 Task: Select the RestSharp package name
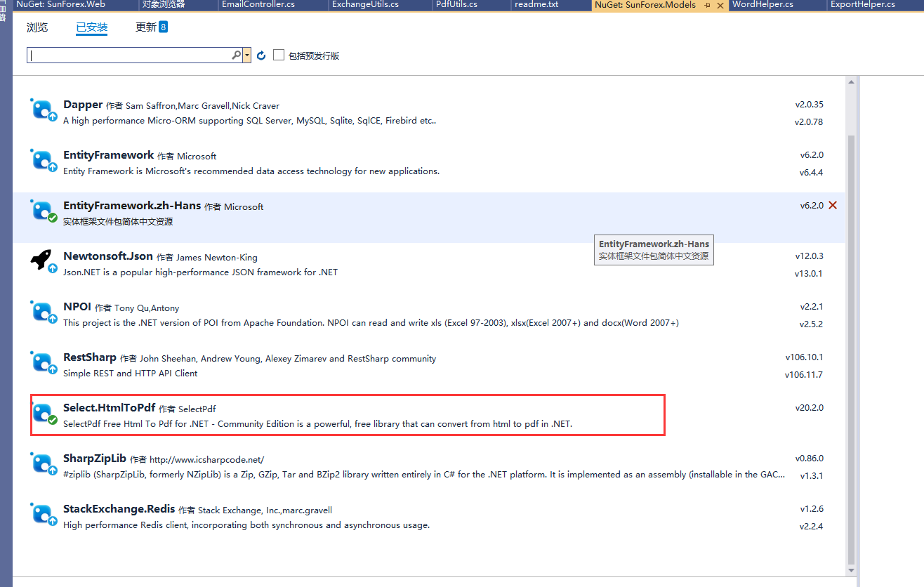coord(90,357)
